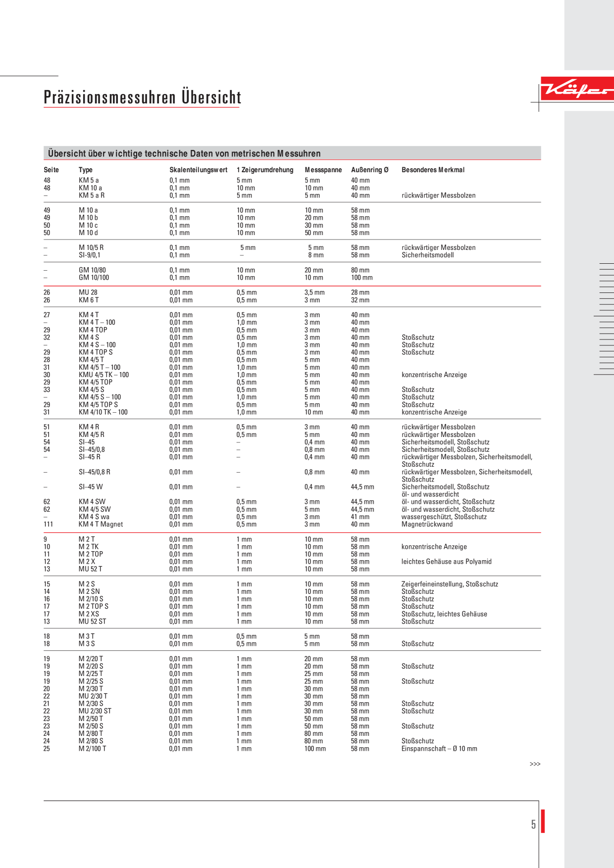Screen dimensions: 614x868
Task: Click type SI–45/0,8
Action: click(x=92, y=450)
